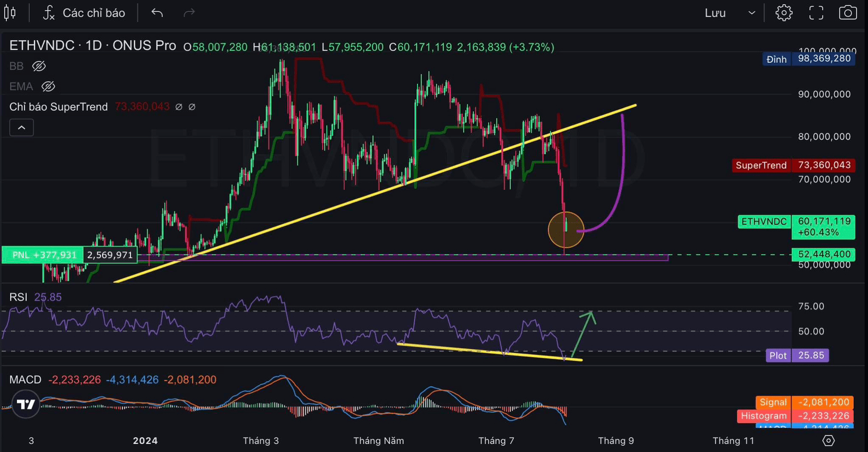Select the MACD indicator label

coord(25,379)
